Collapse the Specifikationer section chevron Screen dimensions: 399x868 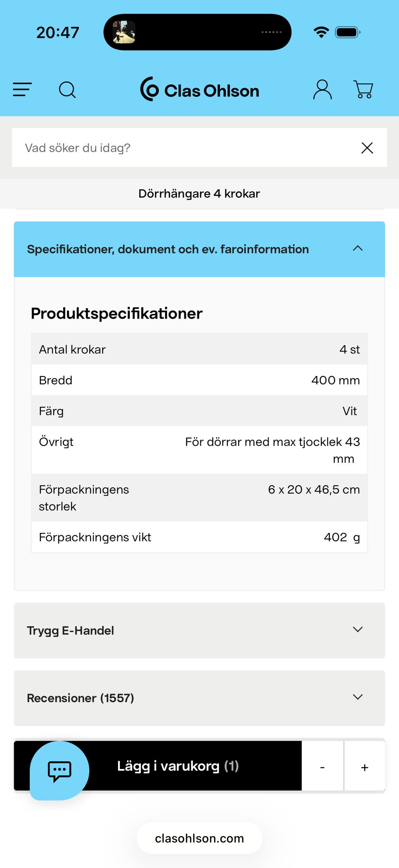pyautogui.click(x=357, y=248)
